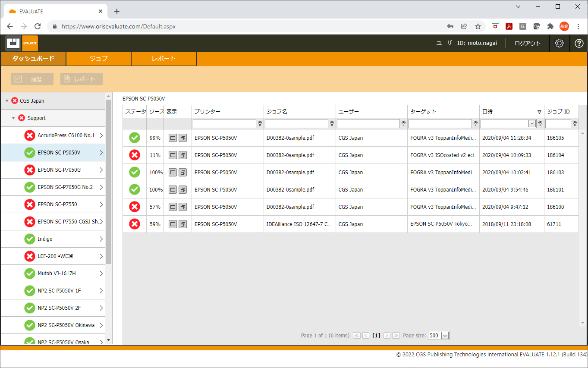Image resolution: width=588 pixels, height=368 pixels.
Task: Switch to the ダッシュボード tab
Action: [x=33, y=59]
